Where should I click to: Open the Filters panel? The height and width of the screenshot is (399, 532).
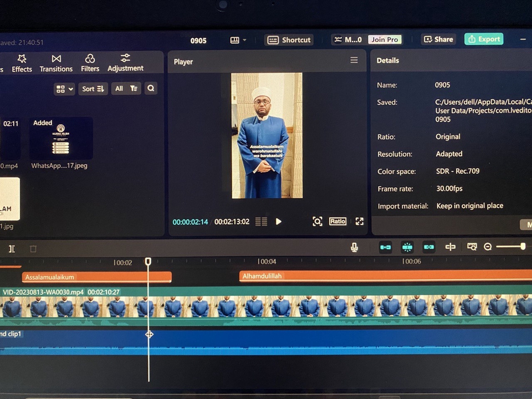[x=90, y=63]
